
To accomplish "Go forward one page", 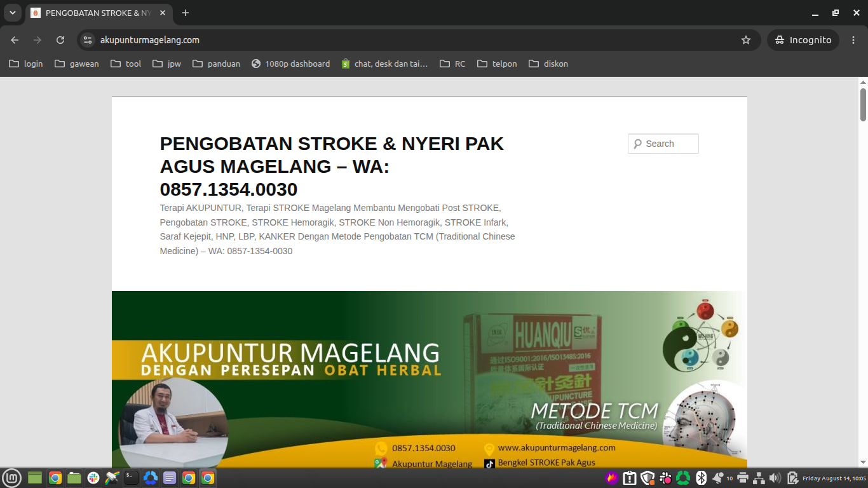I will point(37,40).
